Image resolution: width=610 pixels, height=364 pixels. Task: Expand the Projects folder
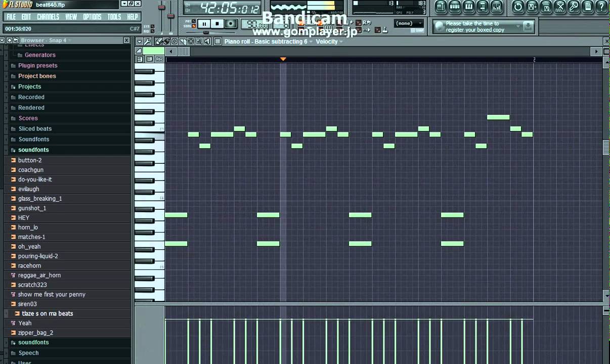pos(30,86)
